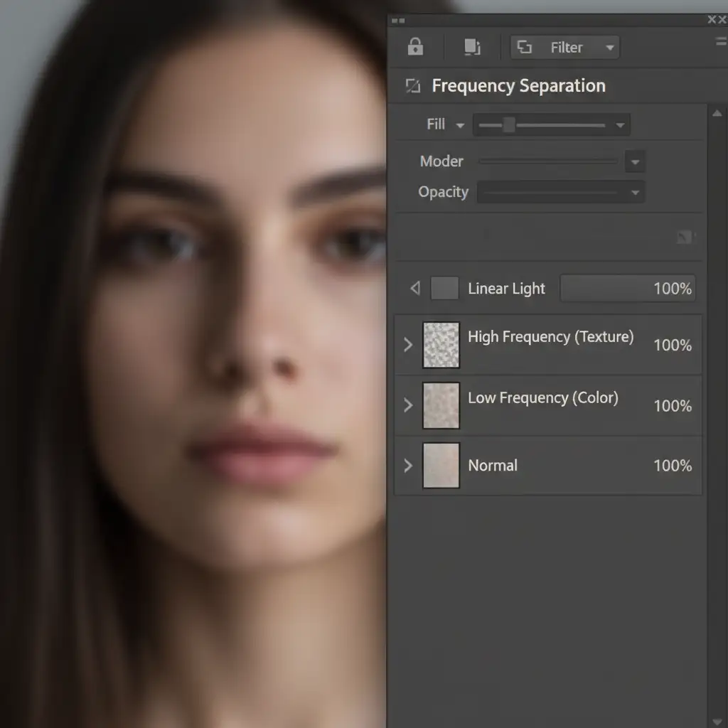This screenshot has width=728, height=728.
Task: Collapse the Linear Light group triangle
Action: [415, 289]
